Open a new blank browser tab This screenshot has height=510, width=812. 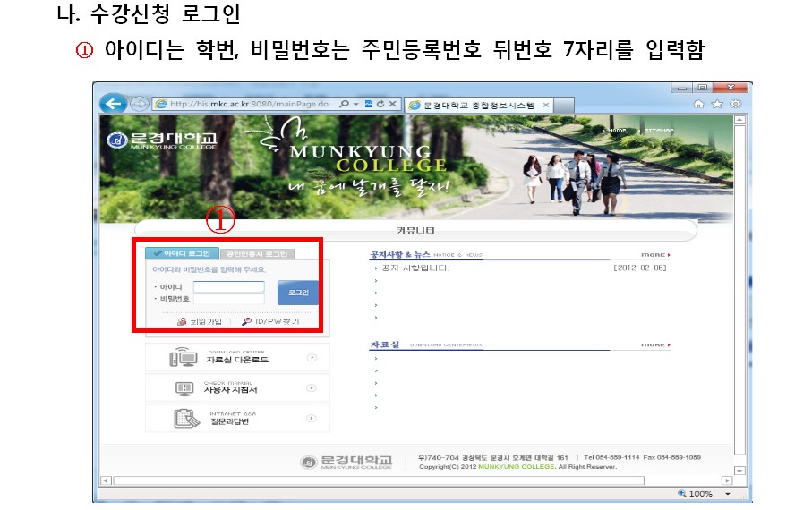tap(564, 105)
